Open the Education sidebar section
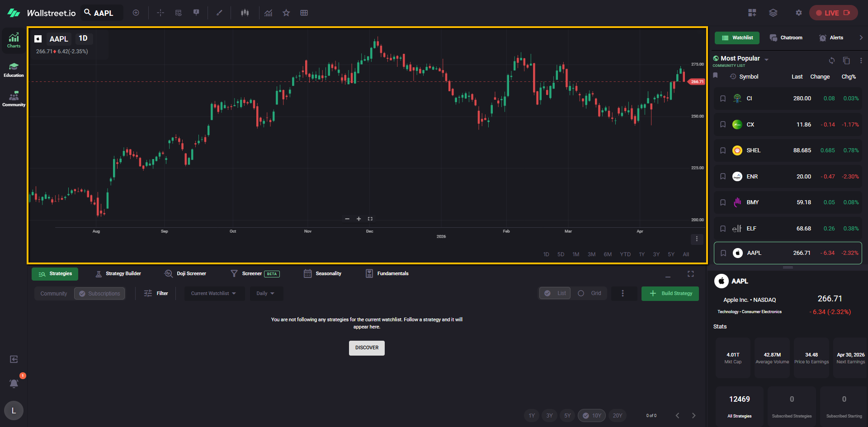 tap(14, 70)
